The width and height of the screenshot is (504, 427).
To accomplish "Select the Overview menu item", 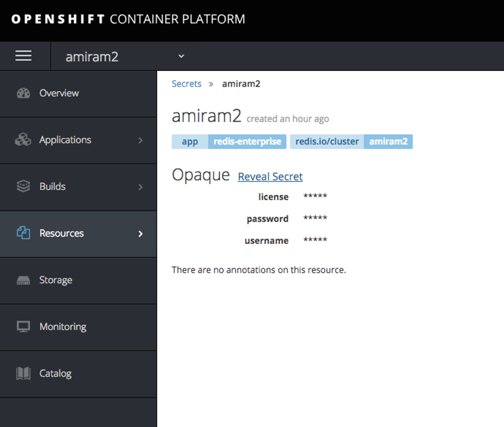I will 59,93.
